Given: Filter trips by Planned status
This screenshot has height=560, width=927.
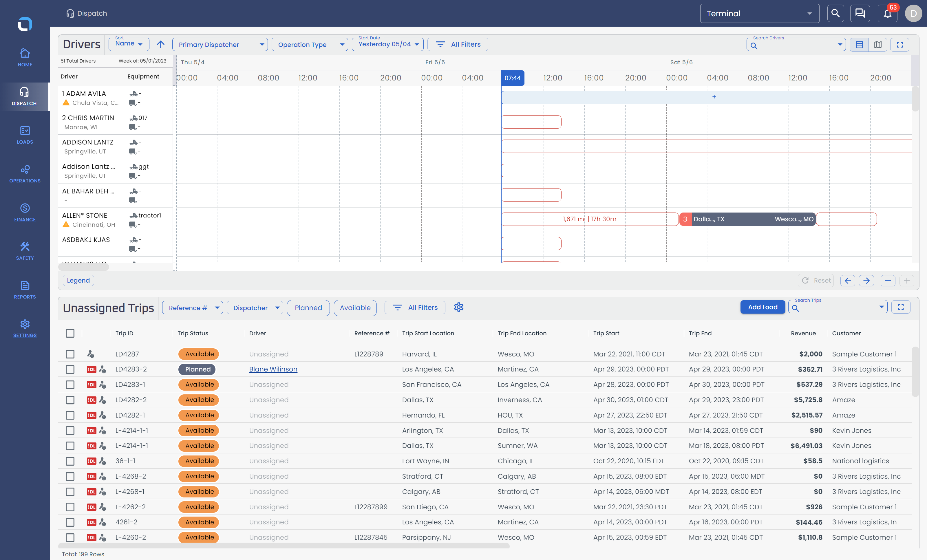Looking at the screenshot, I should (x=308, y=308).
